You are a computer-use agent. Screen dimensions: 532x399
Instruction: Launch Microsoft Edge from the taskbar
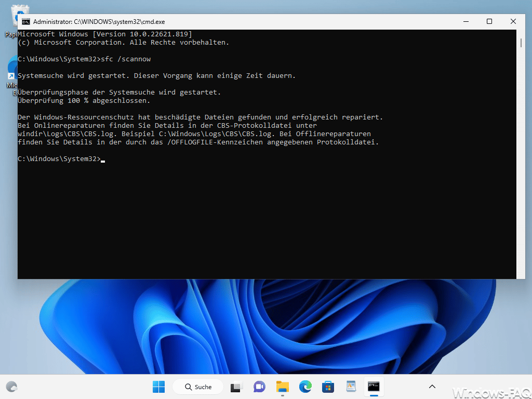click(305, 387)
